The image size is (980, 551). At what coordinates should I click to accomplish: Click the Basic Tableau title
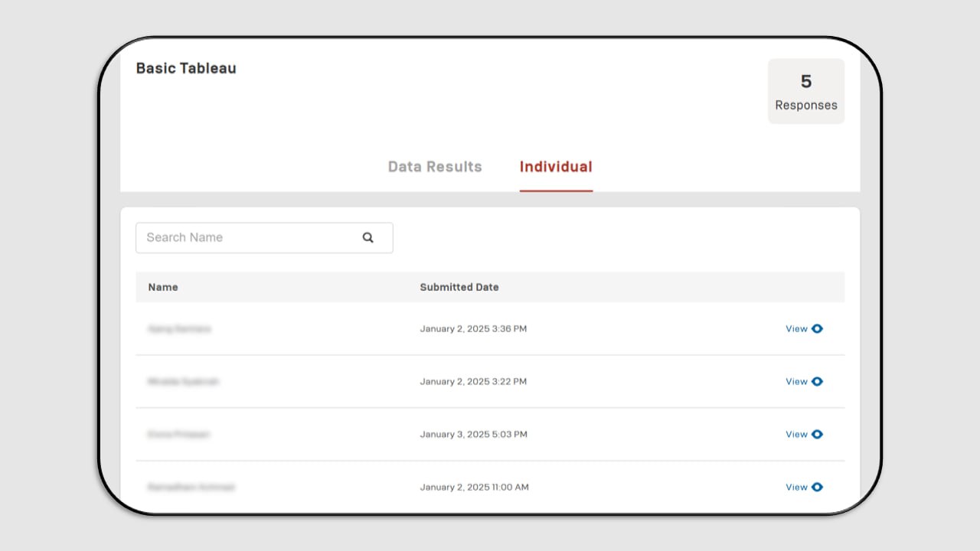[186, 68]
